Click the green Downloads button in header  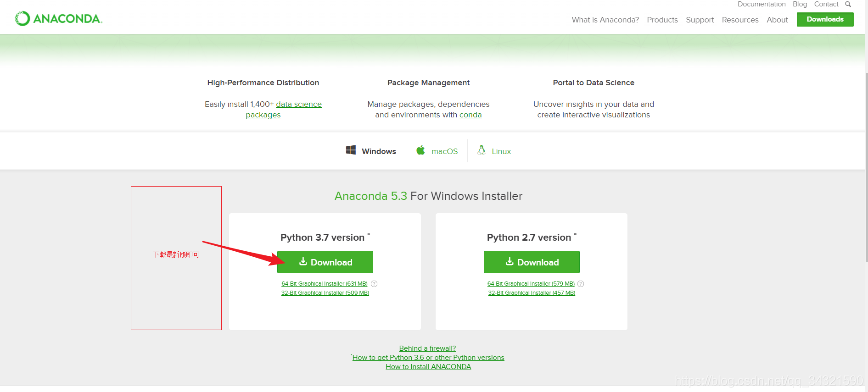point(825,19)
